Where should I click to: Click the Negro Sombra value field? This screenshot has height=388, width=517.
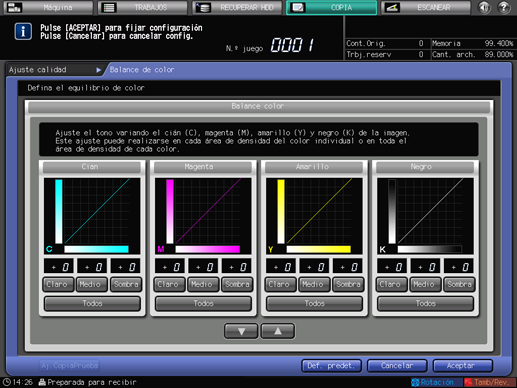tap(459, 266)
